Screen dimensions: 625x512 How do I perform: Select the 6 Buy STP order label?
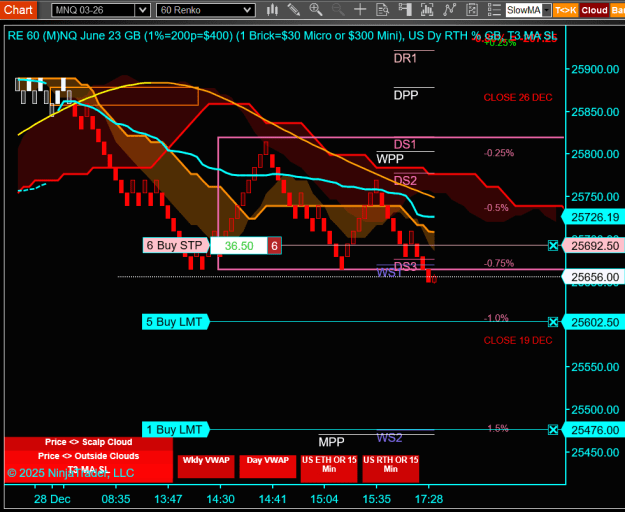[x=175, y=245]
